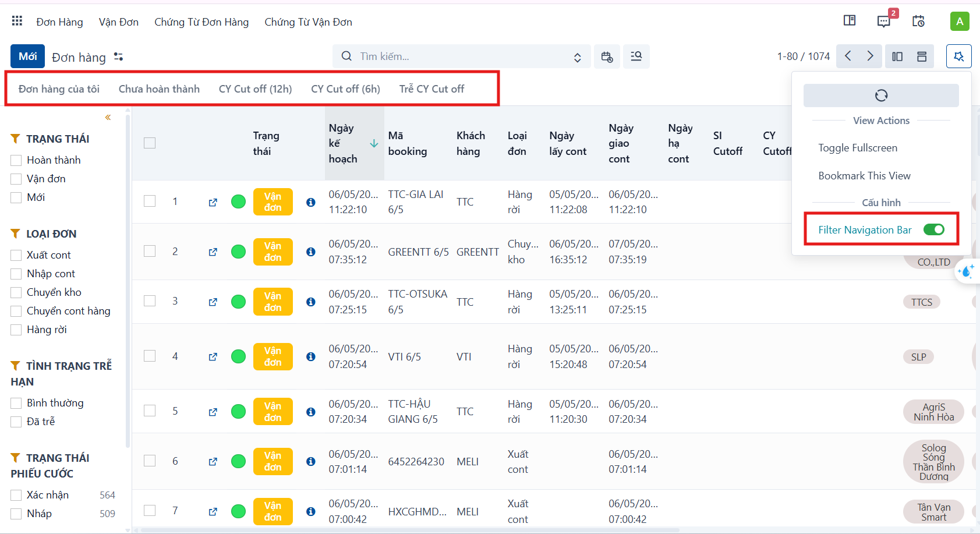Viewport: 980px width, 534px height.
Task: Check the Nhập cont filter checkbox
Action: click(16, 274)
